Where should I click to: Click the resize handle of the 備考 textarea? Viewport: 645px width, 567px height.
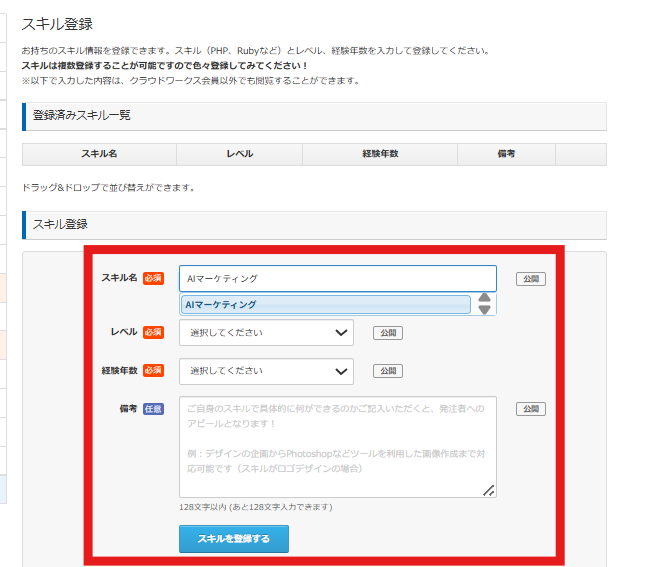(489, 490)
